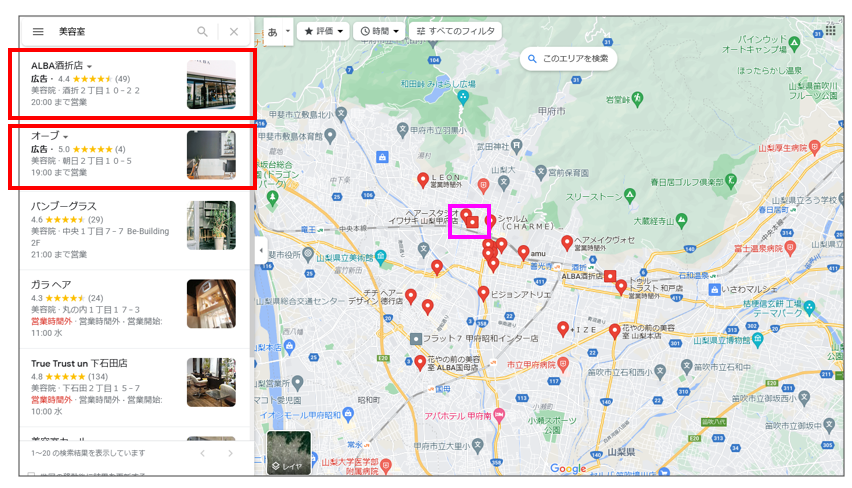852x488 pixels.
Task: Open the レイヤ map layers tile
Action: point(288,453)
